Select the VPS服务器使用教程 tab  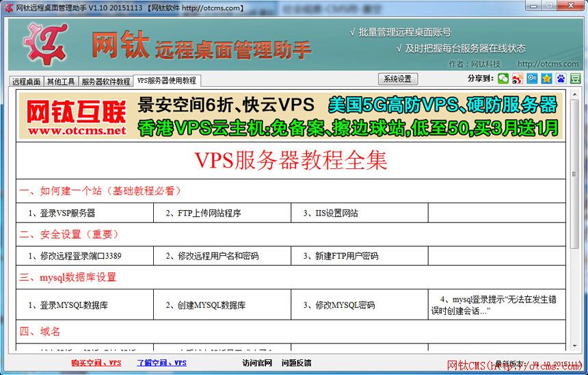coord(167,80)
